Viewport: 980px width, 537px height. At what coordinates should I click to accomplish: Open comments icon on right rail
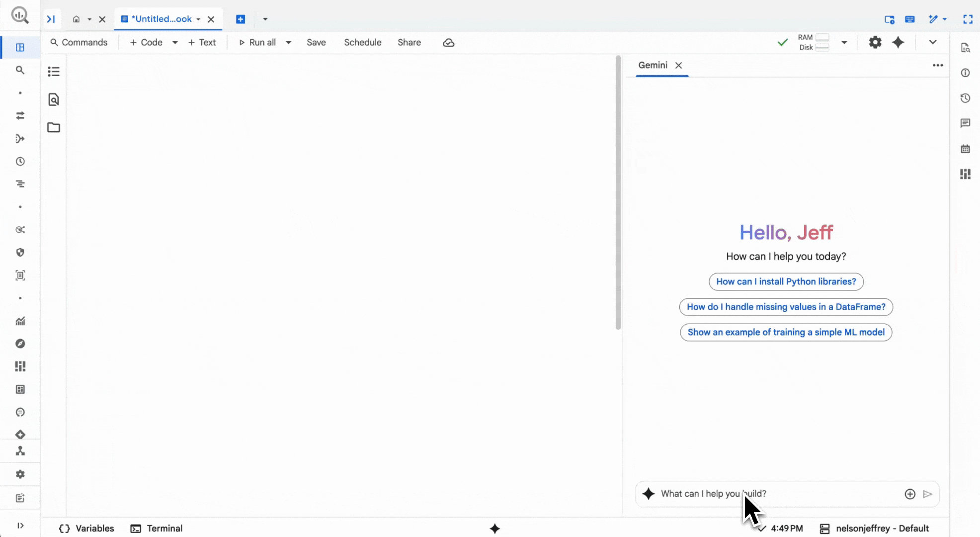(x=965, y=123)
